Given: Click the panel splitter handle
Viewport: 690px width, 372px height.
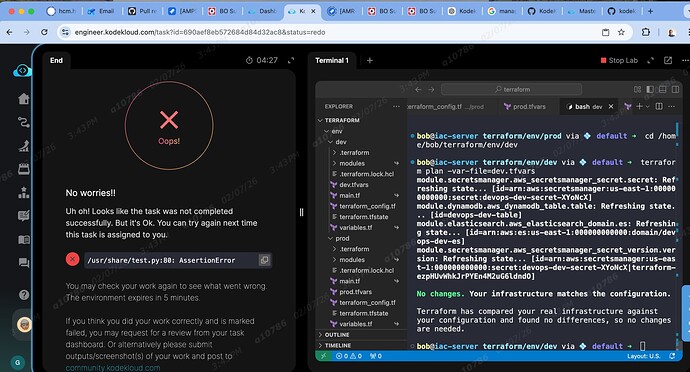Looking at the screenshot, I should (x=301, y=212).
